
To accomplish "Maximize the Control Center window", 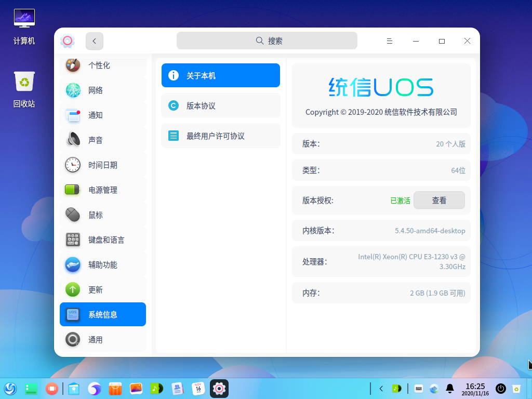I will click(x=442, y=41).
